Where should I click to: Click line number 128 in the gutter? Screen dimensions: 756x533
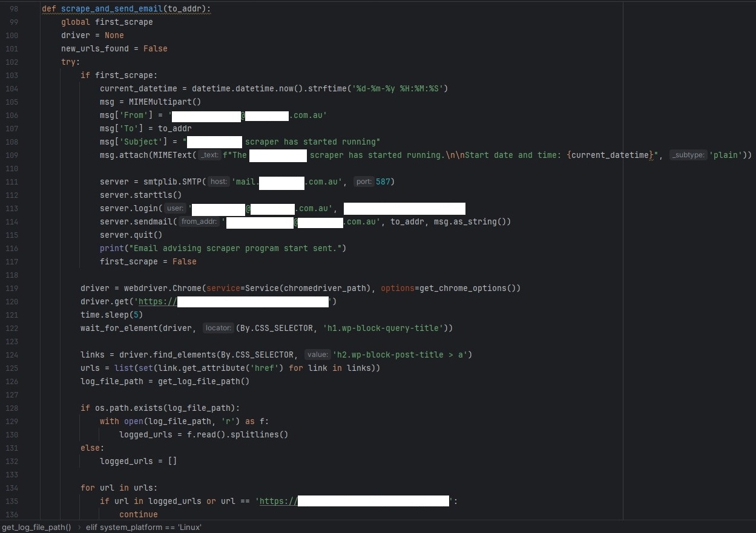pos(12,408)
